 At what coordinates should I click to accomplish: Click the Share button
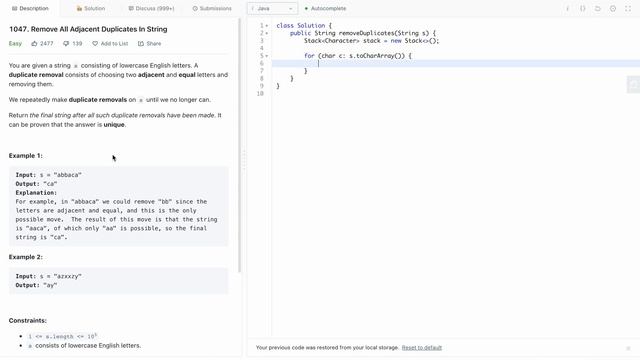click(x=149, y=44)
